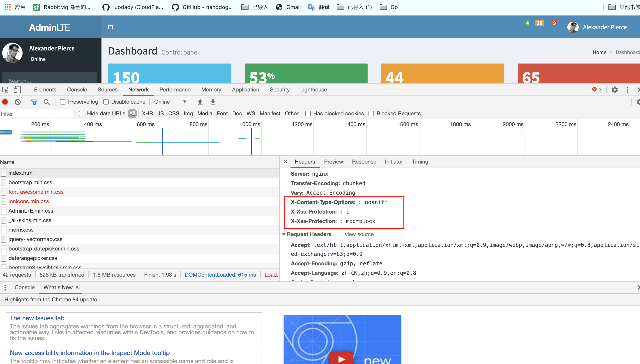The height and width of the screenshot is (364, 640).
Task: Select the Online network throttle dropdown
Action: coord(169,102)
